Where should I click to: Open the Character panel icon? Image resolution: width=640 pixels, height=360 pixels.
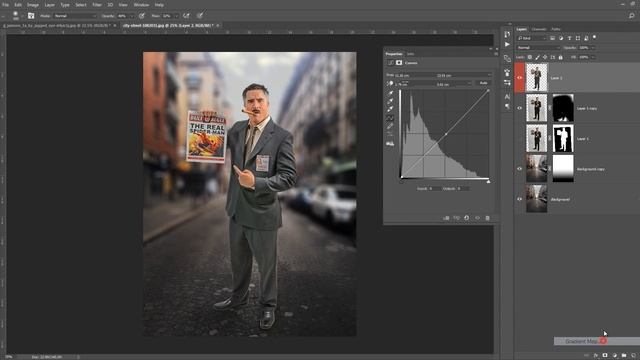507,97
